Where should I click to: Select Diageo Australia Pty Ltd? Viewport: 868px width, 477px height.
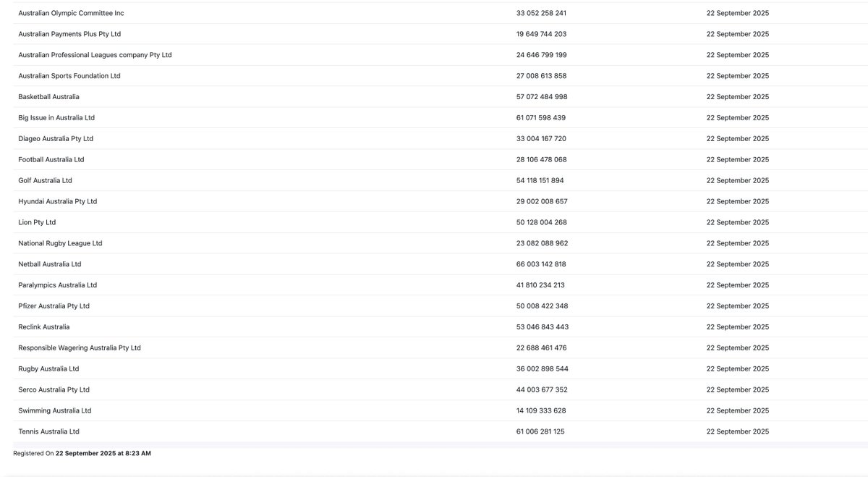pyautogui.click(x=56, y=139)
